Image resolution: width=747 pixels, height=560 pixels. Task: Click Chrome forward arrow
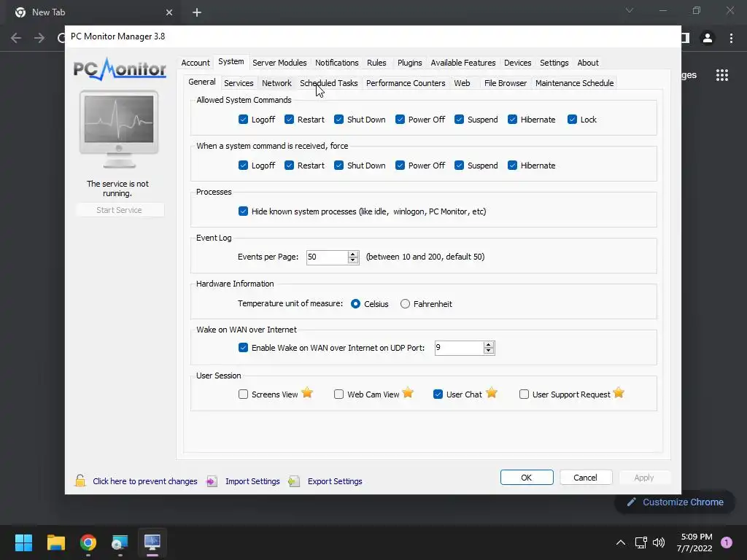(39, 38)
